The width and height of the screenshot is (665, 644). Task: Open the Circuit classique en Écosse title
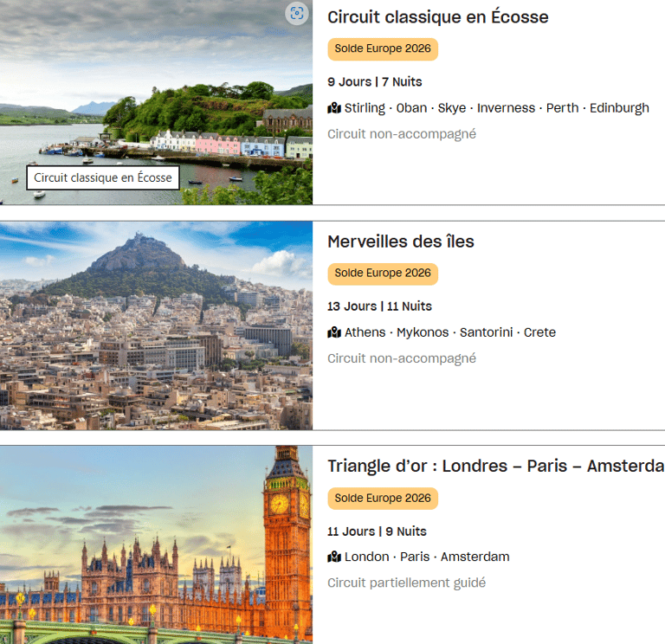(x=437, y=17)
